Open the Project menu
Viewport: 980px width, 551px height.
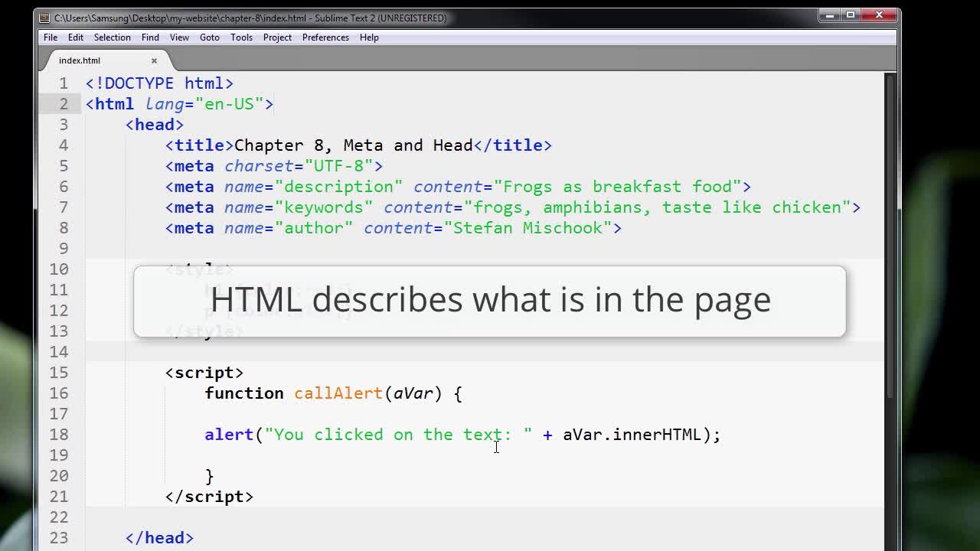(x=277, y=37)
